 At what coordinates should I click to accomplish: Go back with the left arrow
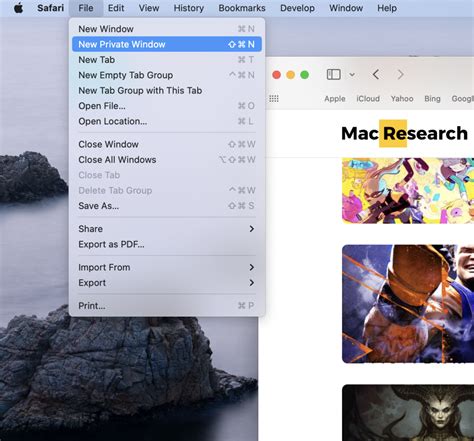tap(376, 74)
